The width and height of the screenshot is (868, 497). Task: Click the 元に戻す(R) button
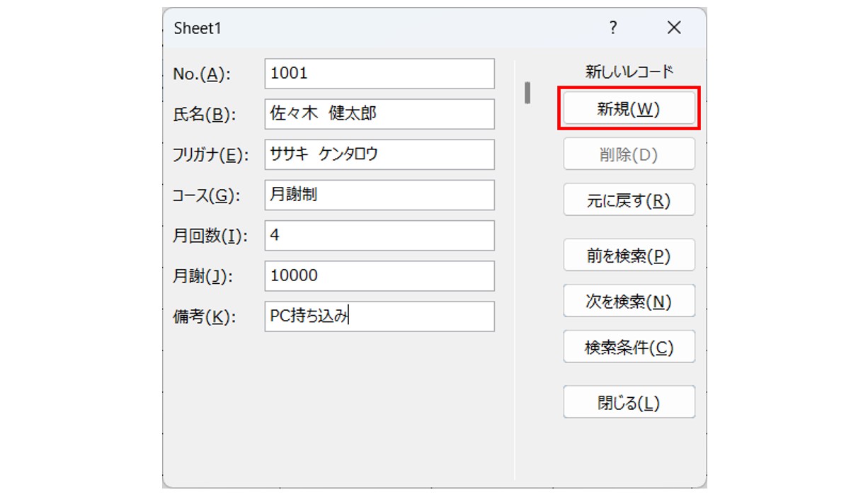tap(629, 200)
